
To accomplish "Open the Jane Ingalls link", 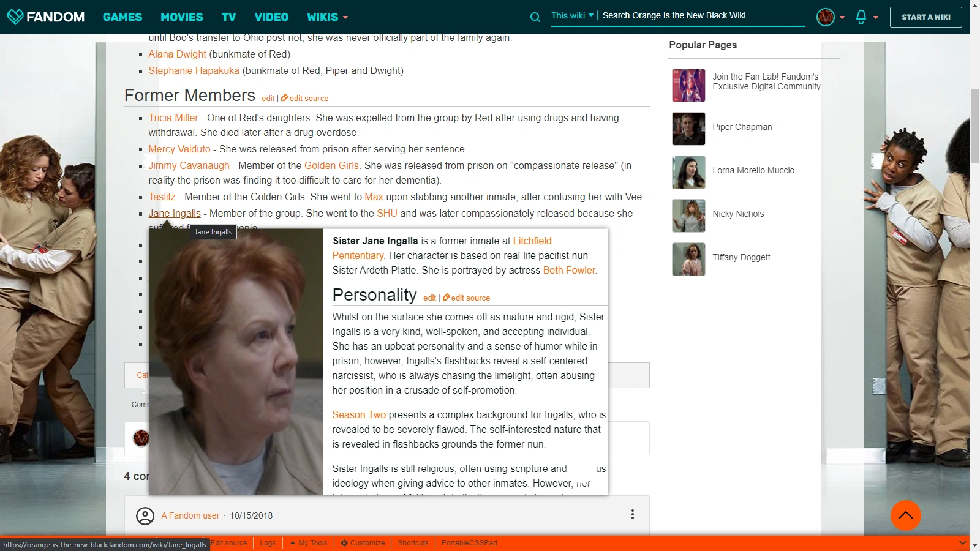I will (x=175, y=214).
